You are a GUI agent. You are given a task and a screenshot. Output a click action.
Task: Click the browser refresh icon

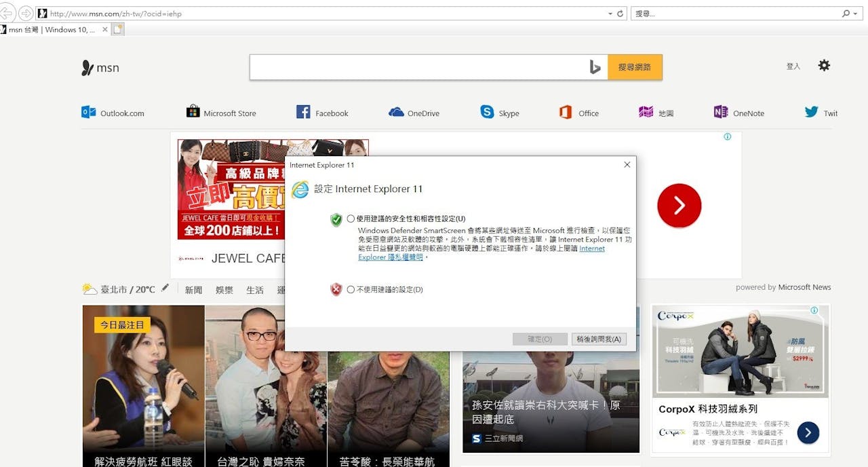coord(620,14)
